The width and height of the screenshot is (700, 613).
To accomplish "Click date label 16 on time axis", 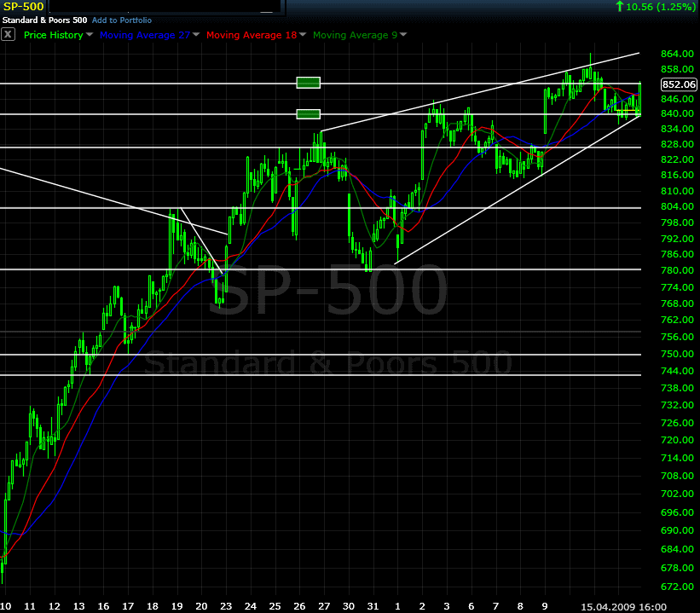I will coord(103,606).
